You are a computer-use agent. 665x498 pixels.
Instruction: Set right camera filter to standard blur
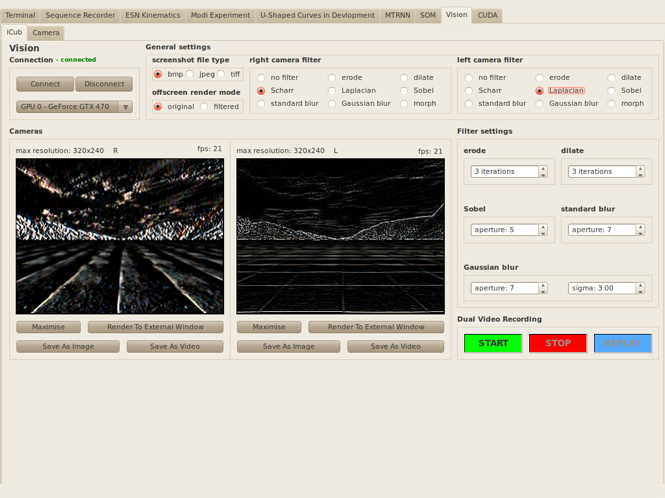coord(261,104)
